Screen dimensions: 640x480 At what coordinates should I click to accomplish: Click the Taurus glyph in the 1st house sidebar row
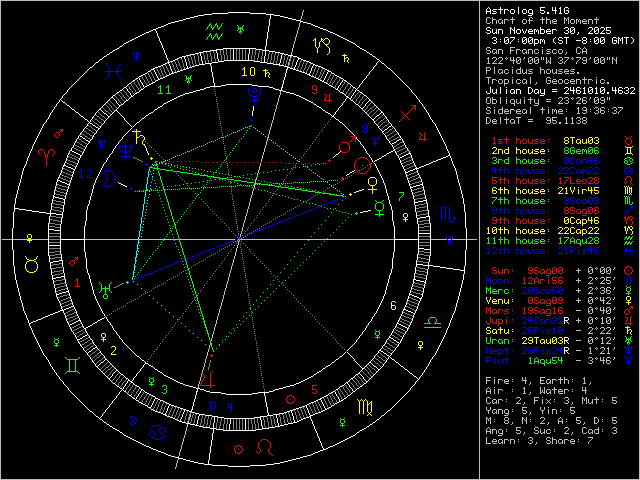pyautogui.click(x=629, y=141)
